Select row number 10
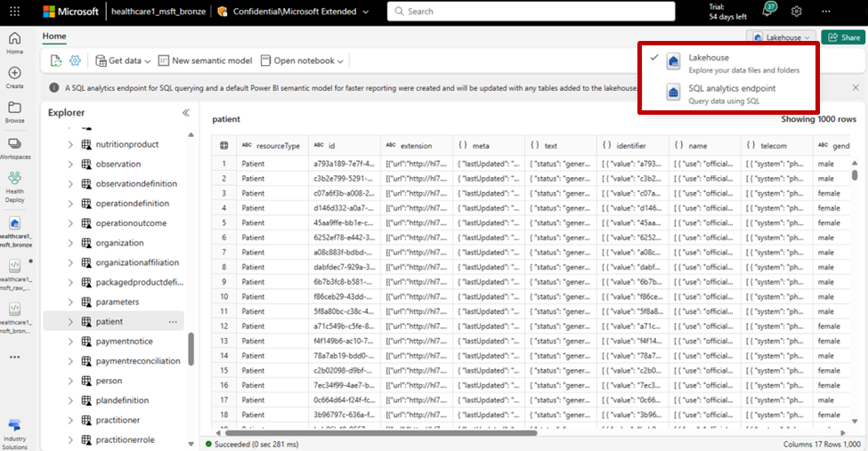Image resolution: width=868 pixels, height=451 pixels. tap(223, 296)
